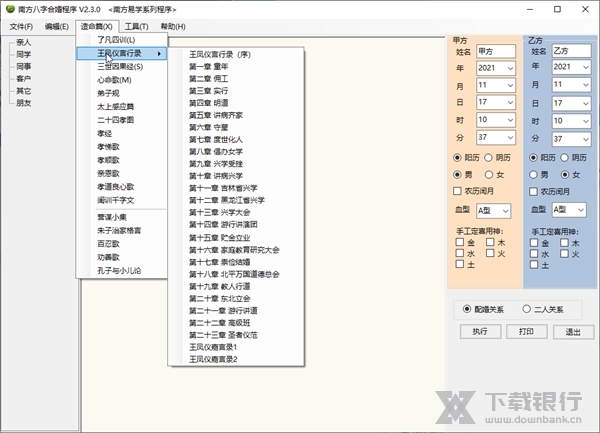The width and height of the screenshot is (600, 433).
Task: Check 火 checkbox in 甲方 panel
Action: (490, 253)
